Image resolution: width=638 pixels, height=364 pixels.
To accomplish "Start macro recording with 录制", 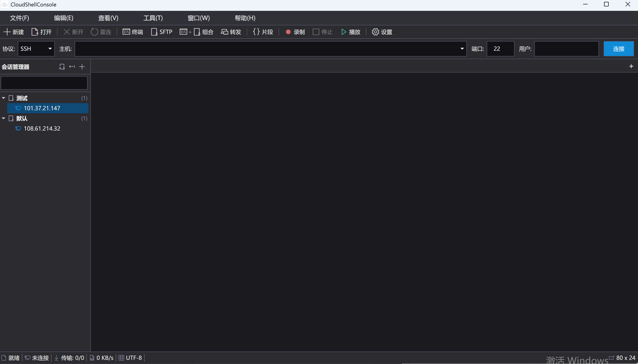I will click(295, 32).
